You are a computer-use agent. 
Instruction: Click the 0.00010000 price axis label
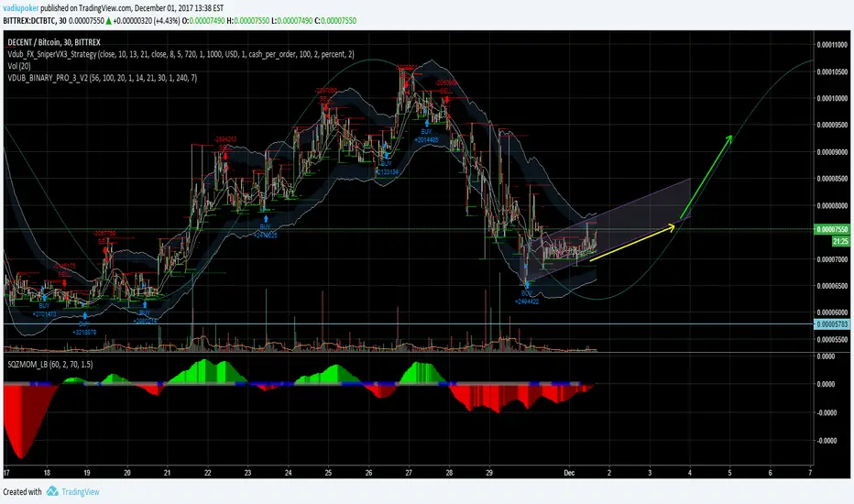coord(832,99)
